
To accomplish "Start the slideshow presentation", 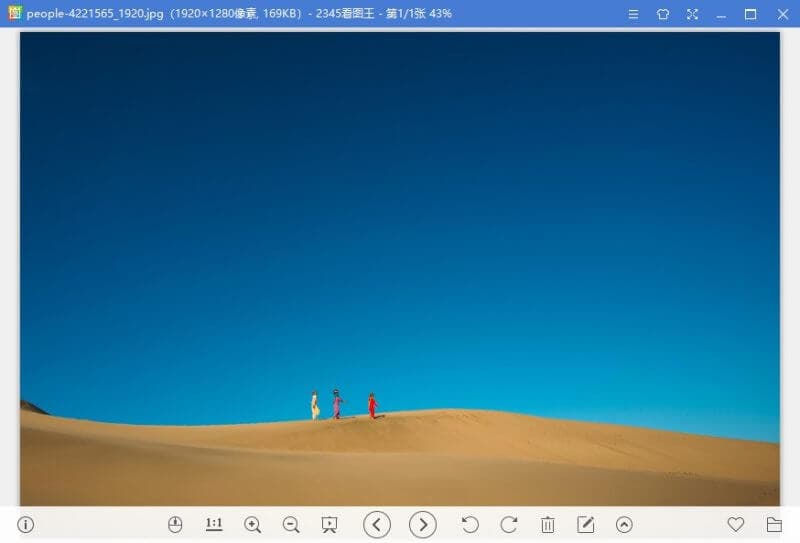I will pos(330,525).
